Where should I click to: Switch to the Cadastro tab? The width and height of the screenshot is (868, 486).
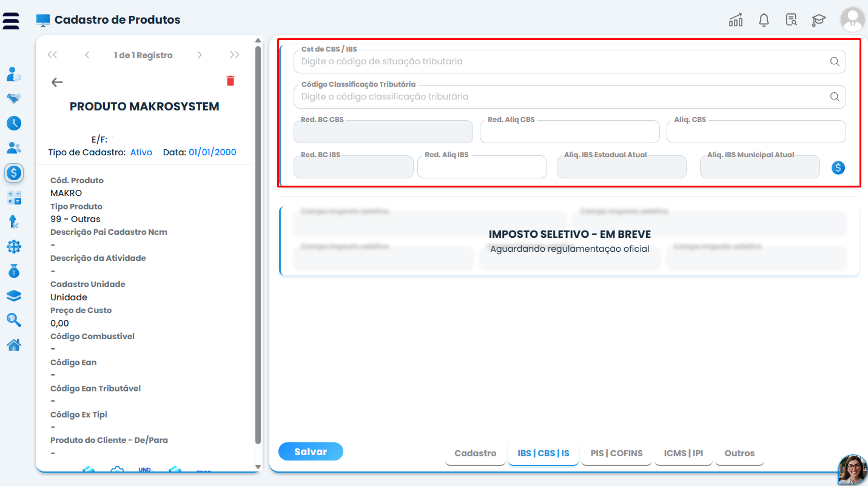tap(476, 454)
